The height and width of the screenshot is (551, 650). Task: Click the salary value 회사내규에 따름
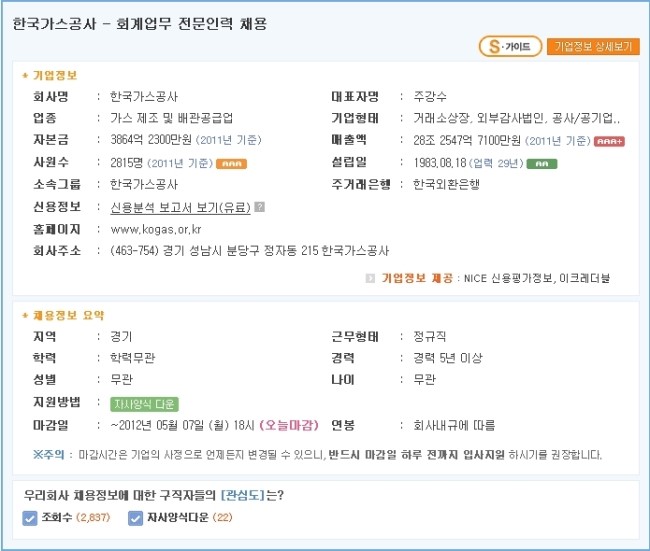[x=454, y=425]
